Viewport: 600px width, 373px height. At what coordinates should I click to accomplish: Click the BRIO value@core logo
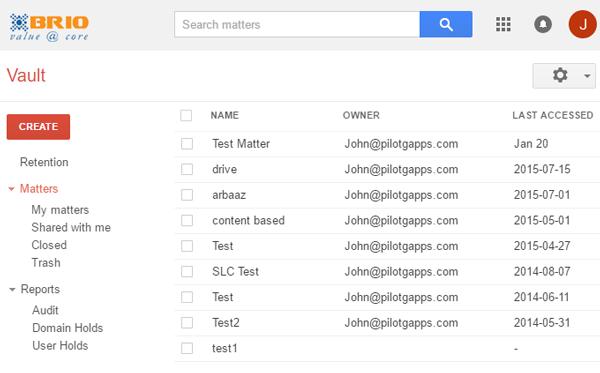coord(49,27)
